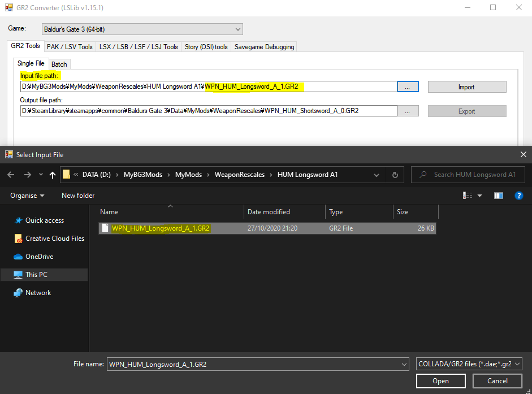
Task: Browse for output file path
Action: [x=408, y=111]
